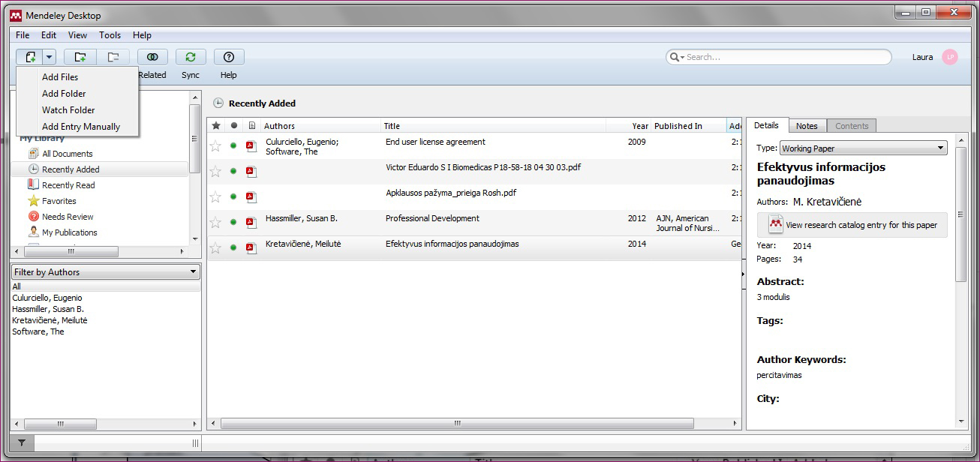Star the End user license agreement document
This screenshot has width=980, height=462.
click(216, 145)
